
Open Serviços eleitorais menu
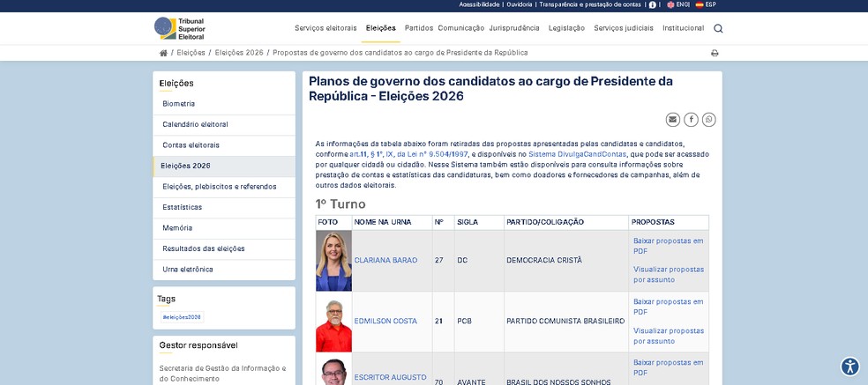(325, 28)
